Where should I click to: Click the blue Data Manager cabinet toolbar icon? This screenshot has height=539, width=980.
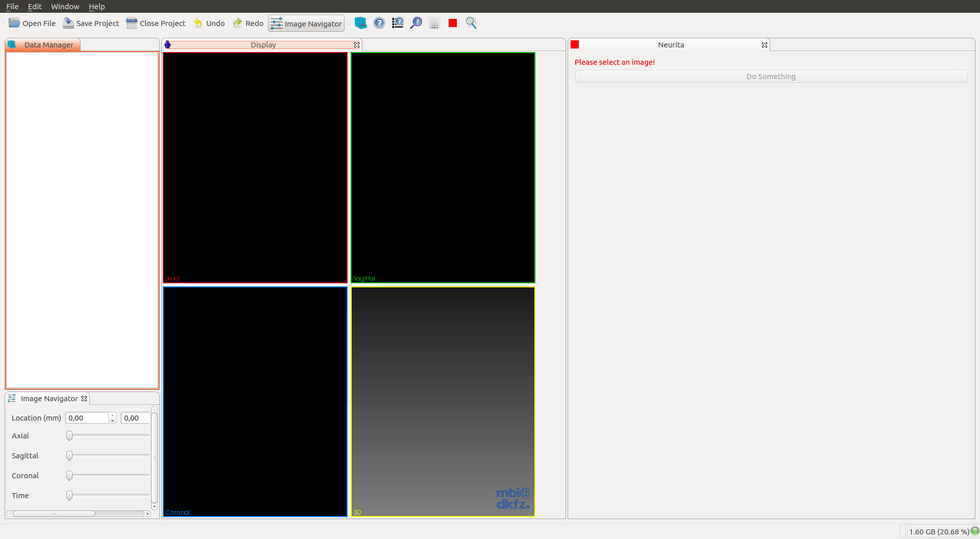(360, 23)
